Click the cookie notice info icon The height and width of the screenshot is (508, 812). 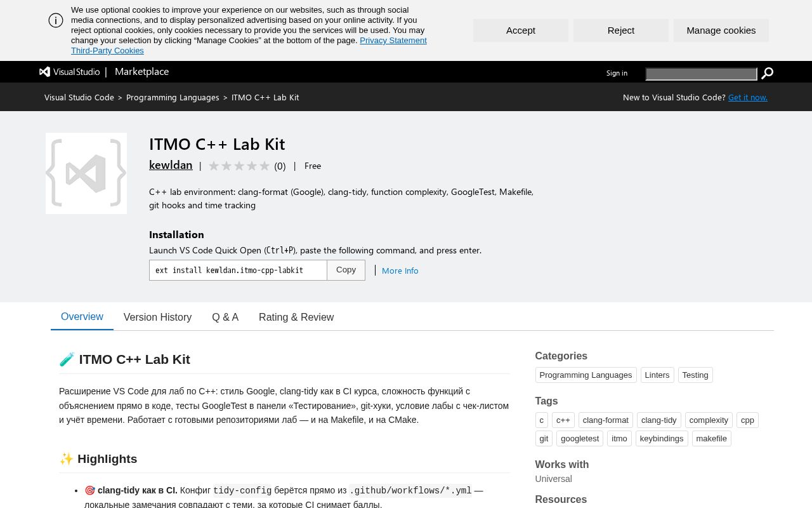pyautogui.click(x=56, y=20)
